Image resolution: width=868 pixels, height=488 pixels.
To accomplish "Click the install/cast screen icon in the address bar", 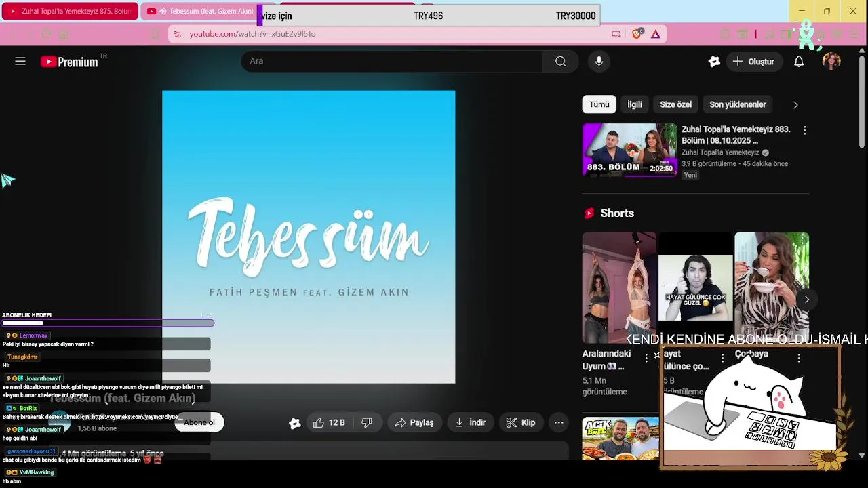I will [x=616, y=33].
